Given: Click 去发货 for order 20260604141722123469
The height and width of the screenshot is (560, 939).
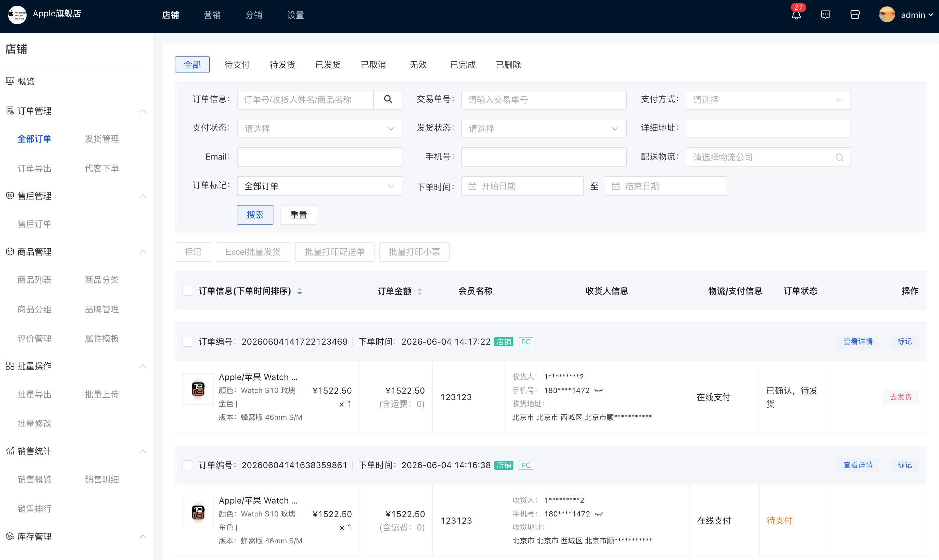Looking at the screenshot, I should 901,397.
